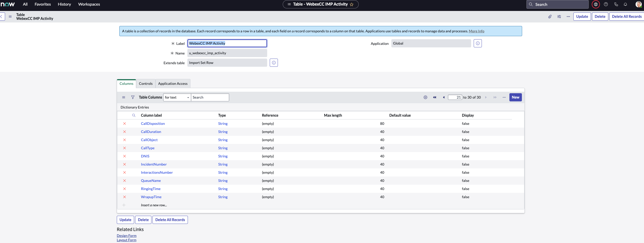This screenshot has width=644, height=243.
Task: Personalize list columns gear icon
Action: [x=426, y=97]
